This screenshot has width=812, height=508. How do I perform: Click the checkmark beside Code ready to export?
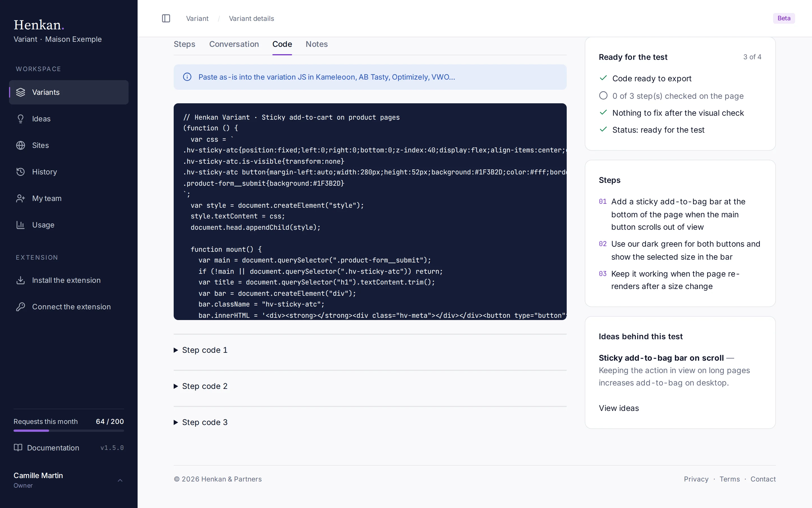pos(603,78)
